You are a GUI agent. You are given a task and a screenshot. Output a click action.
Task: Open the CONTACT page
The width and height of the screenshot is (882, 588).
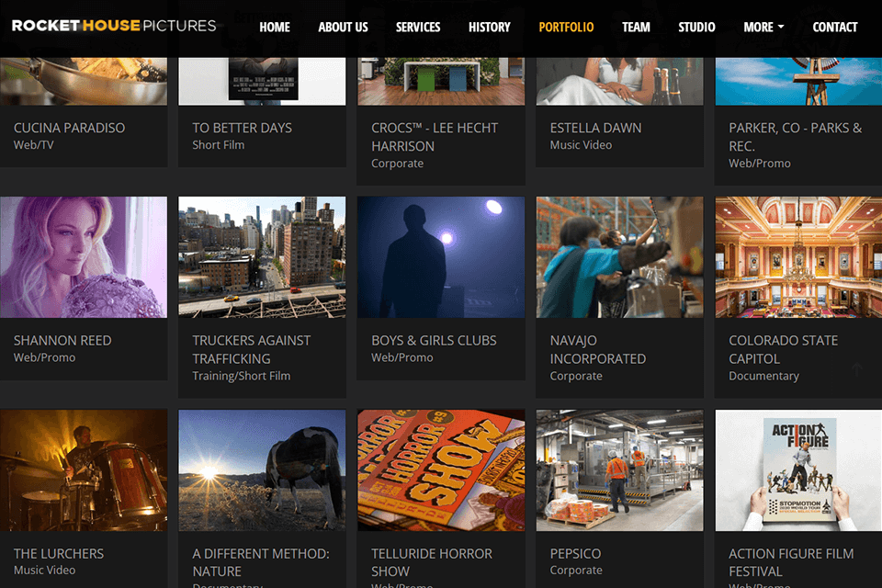[835, 27]
